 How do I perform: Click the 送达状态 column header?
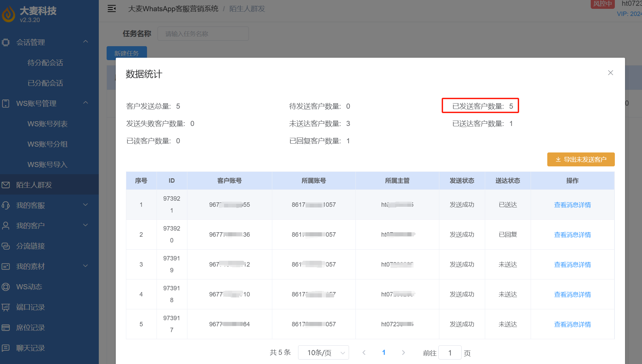coord(508,181)
